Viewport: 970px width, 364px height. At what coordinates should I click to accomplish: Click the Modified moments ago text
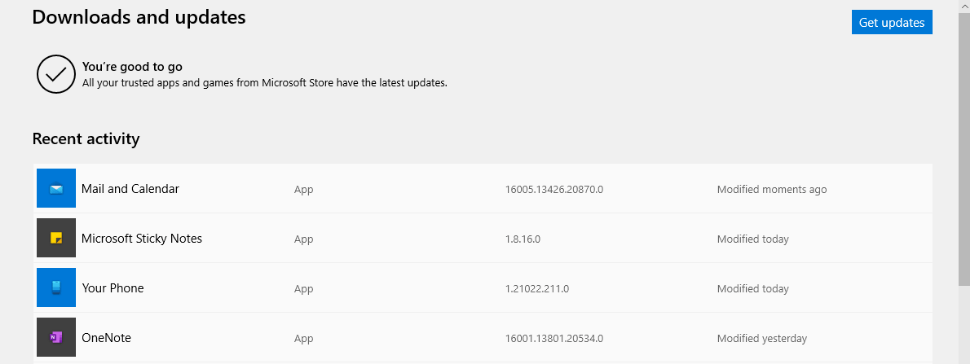[771, 189]
